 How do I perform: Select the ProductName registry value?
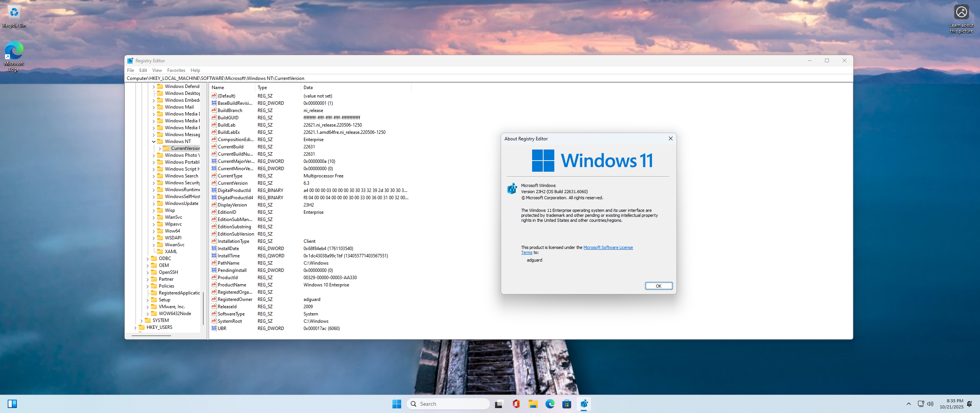click(232, 285)
